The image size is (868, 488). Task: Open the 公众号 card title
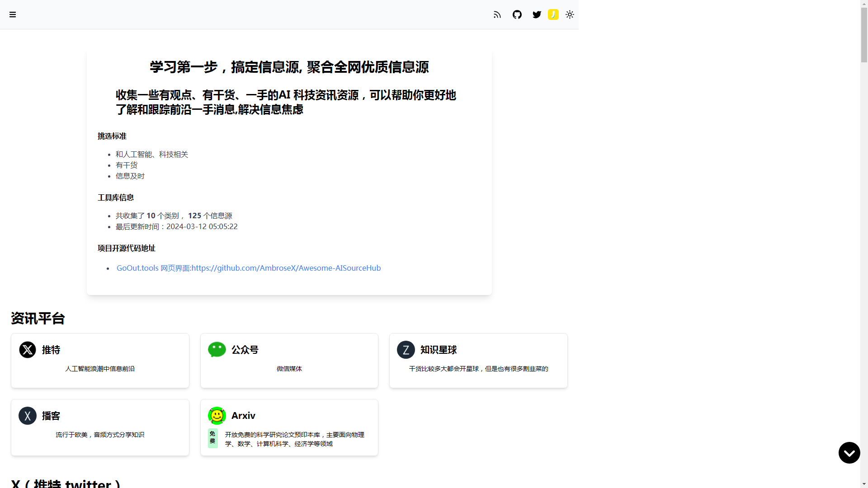tap(245, 350)
